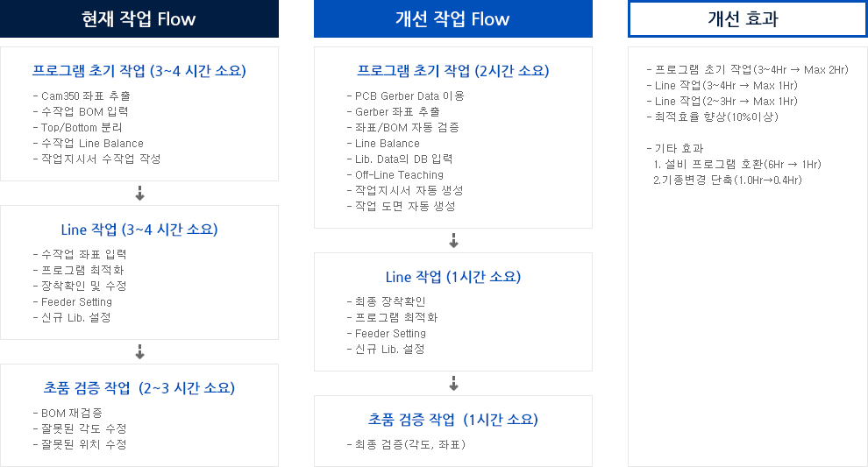Image resolution: width=868 pixels, height=467 pixels.
Task: Click the 프로그램 초기 작업 (3~4 시간 소요) title
Action: 139,71
